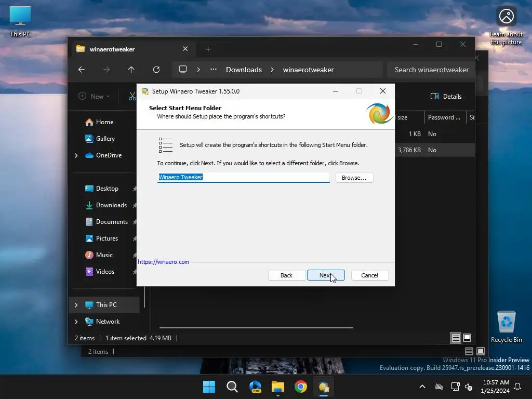Click the OneDrive tray icon
The height and width of the screenshot is (399, 532).
439,387
